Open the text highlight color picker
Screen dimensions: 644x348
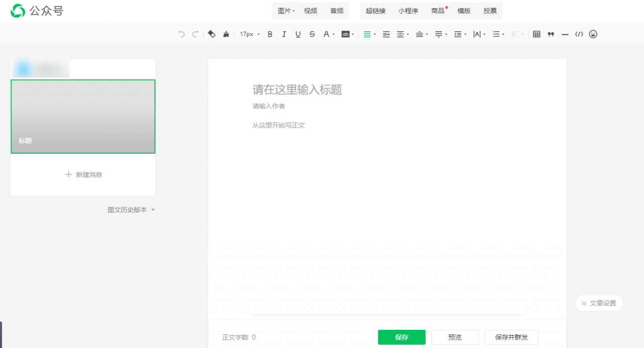pyautogui.click(x=345, y=34)
